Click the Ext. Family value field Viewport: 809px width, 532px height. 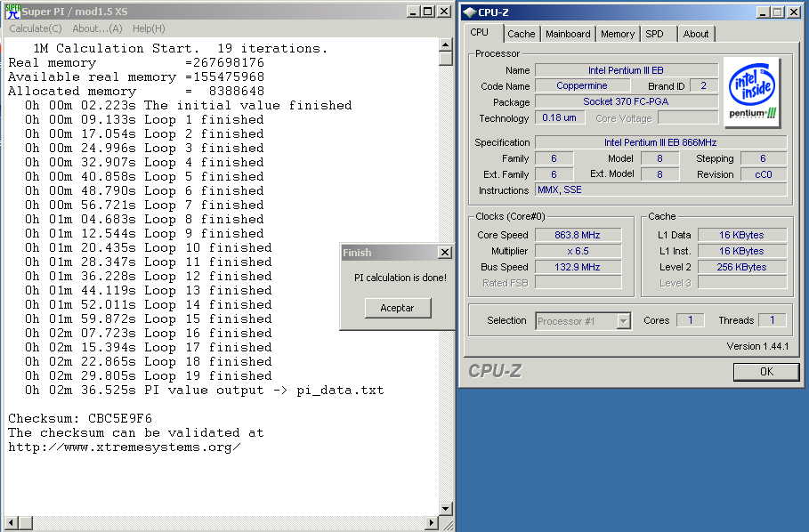pyautogui.click(x=554, y=174)
